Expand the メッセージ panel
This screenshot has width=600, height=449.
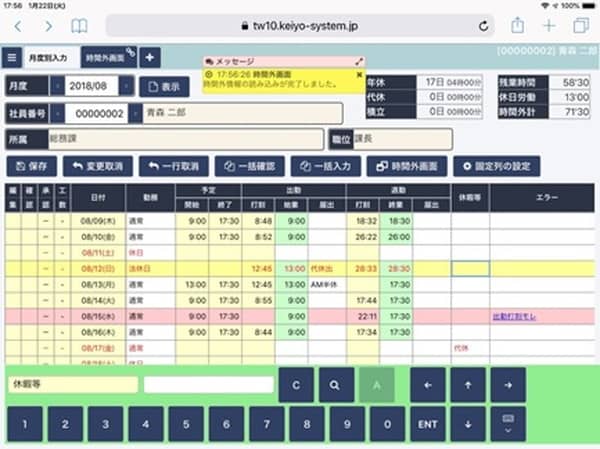tap(359, 62)
